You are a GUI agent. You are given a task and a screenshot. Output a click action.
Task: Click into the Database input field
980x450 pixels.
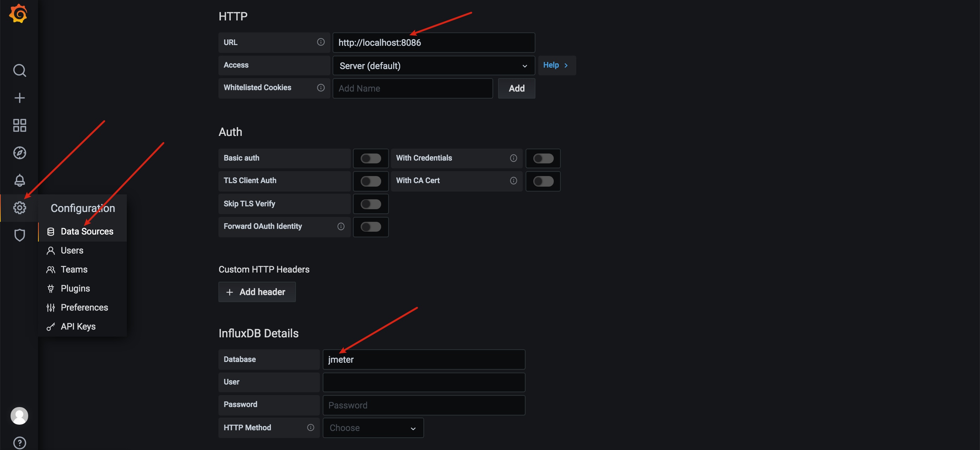tap(423, 360)
